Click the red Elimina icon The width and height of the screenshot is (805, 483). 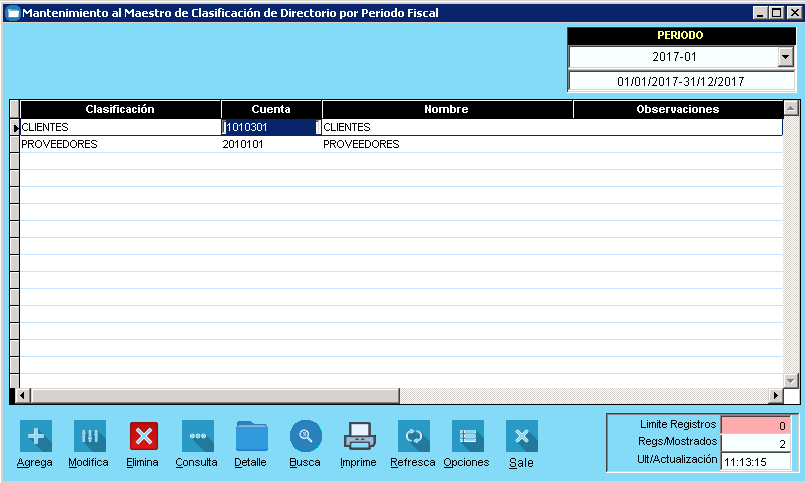click(x=143, y=436)
